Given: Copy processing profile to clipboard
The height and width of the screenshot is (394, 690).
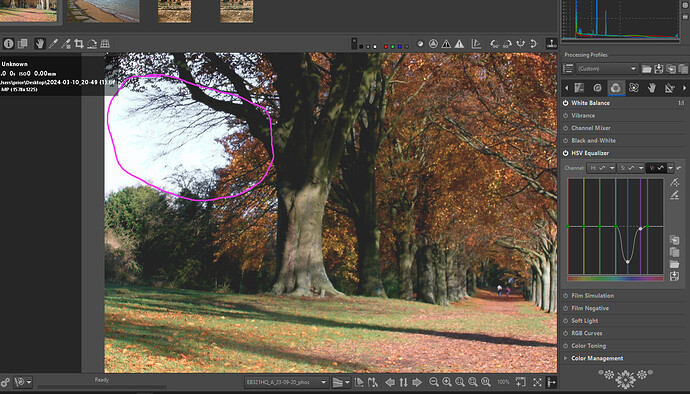Looking at the screenshot, I should click(x=671, y=69).
